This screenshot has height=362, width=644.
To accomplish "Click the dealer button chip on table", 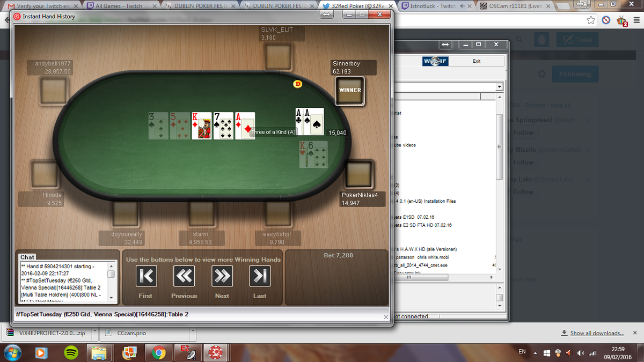I will pyautogui.click(x=298, y=84).
